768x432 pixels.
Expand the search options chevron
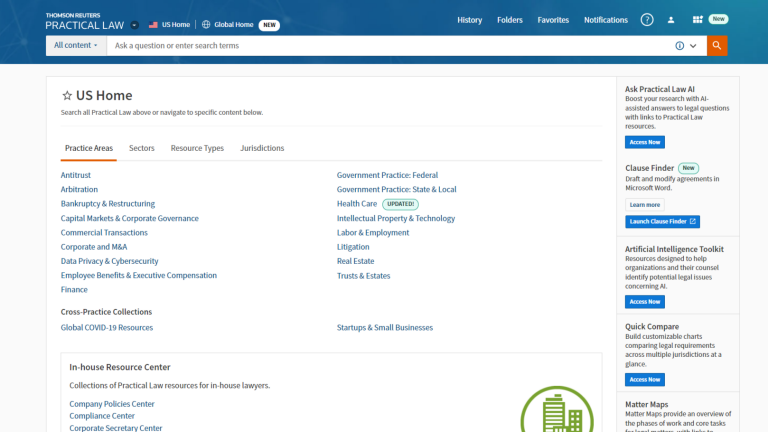(x=692, y=46)
